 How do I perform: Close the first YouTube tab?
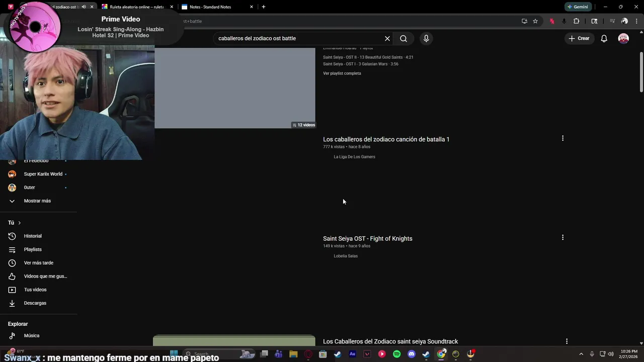pyautogui.click(x=92, y=7)
